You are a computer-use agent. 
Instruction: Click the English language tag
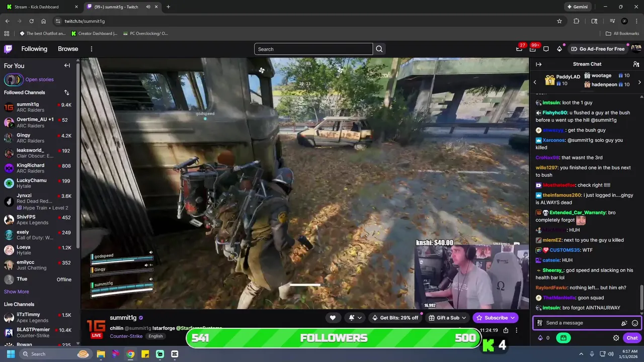point(155,336)
